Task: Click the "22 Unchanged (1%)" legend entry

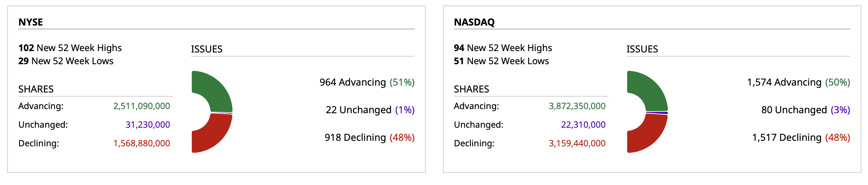Action: point(370,110)
